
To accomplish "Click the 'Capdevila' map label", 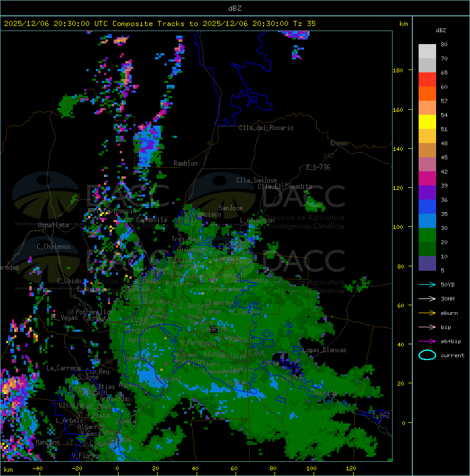I will [x=151, y=220].
